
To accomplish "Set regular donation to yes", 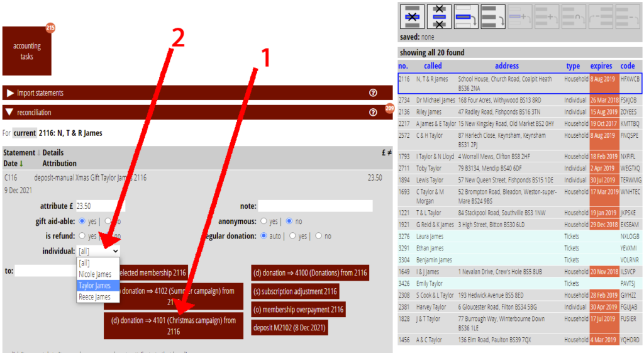I will click(292, 236).
